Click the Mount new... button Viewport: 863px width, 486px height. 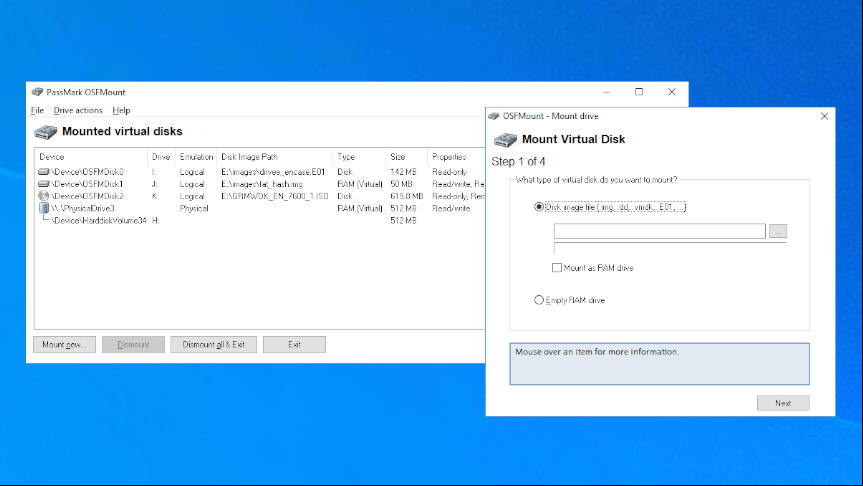(x=64, y=345)
